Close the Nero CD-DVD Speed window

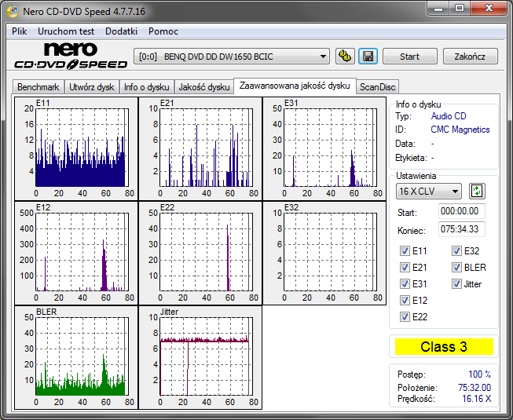[489, 8]
